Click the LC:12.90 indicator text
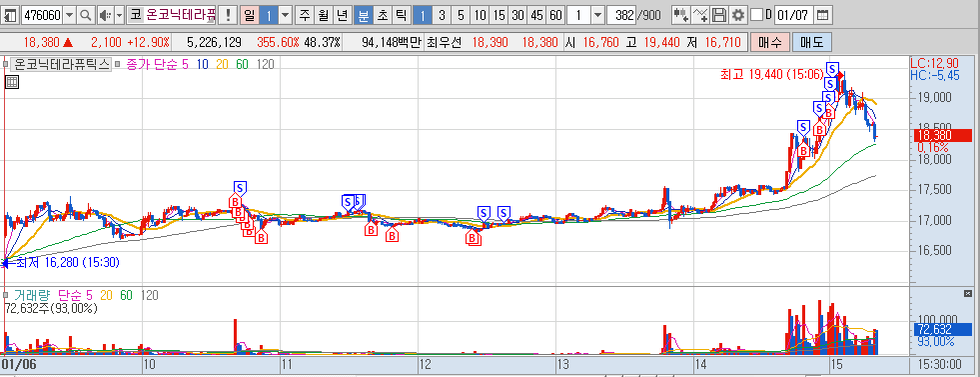980x377 pixels. pos(934,63)
